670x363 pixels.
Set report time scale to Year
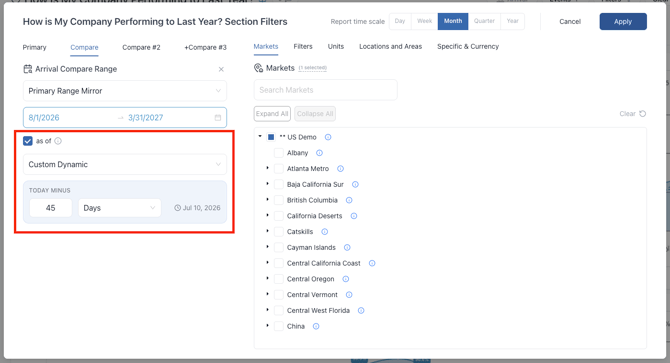[512, 21]
